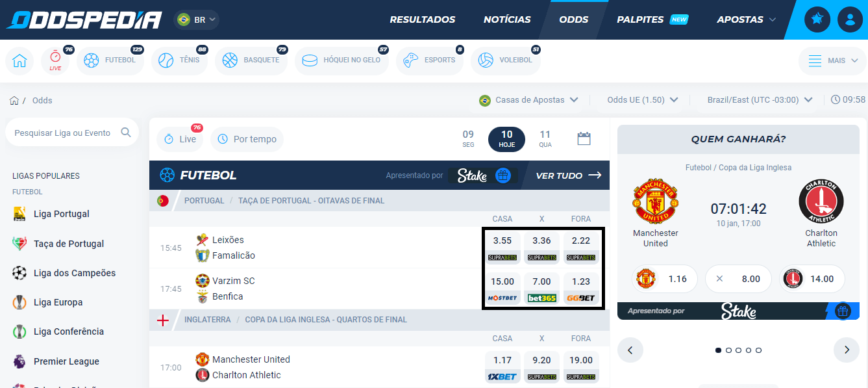868x388 pixels.
Task: Open the user profile icon
Action: tap(850, 19)
